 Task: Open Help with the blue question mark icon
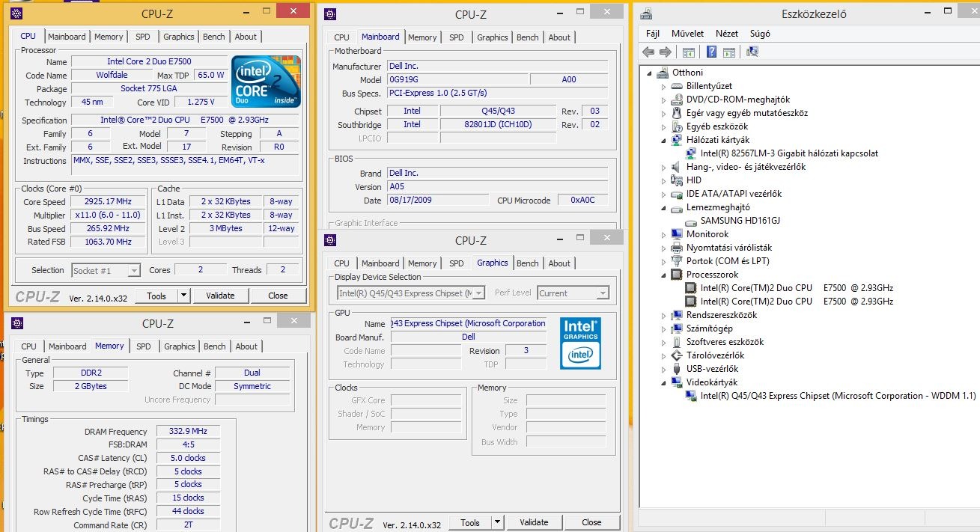[x=712, y=52]
